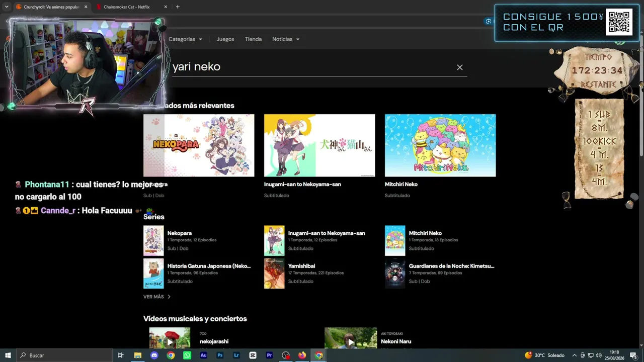This screenshot has height=362, width=644.
Task: Launch Adobe Lightroom from the taskbar
Action: (x=236, y=355)
